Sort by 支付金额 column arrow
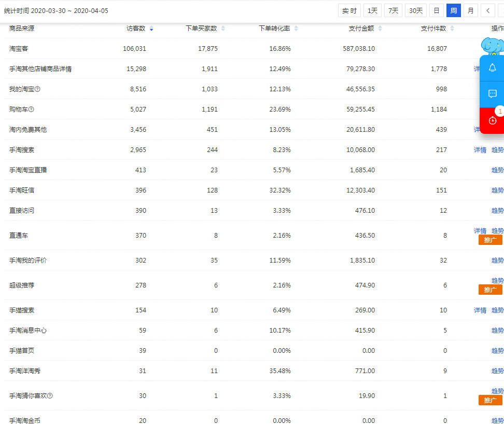The height and width of the screenshot is (425, 504). [380, 29]
